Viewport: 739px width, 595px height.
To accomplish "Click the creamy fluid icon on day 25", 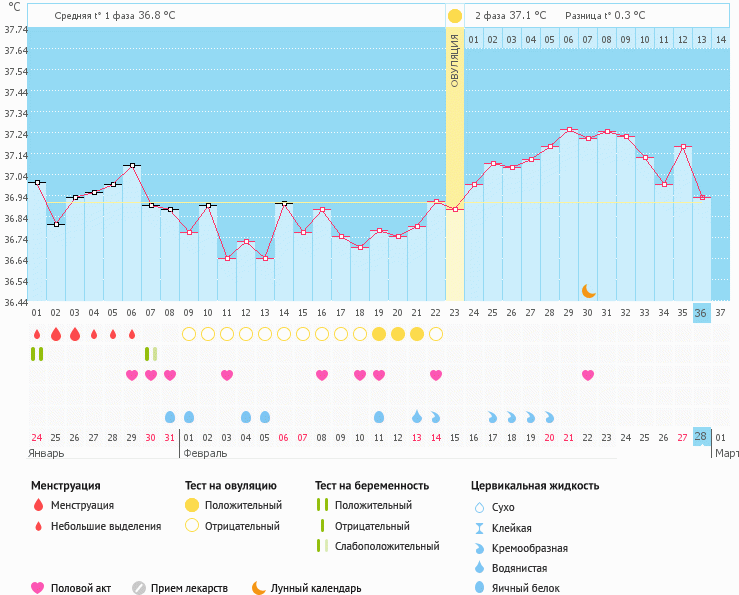I will pyautogui.click(x=493, y=416).
